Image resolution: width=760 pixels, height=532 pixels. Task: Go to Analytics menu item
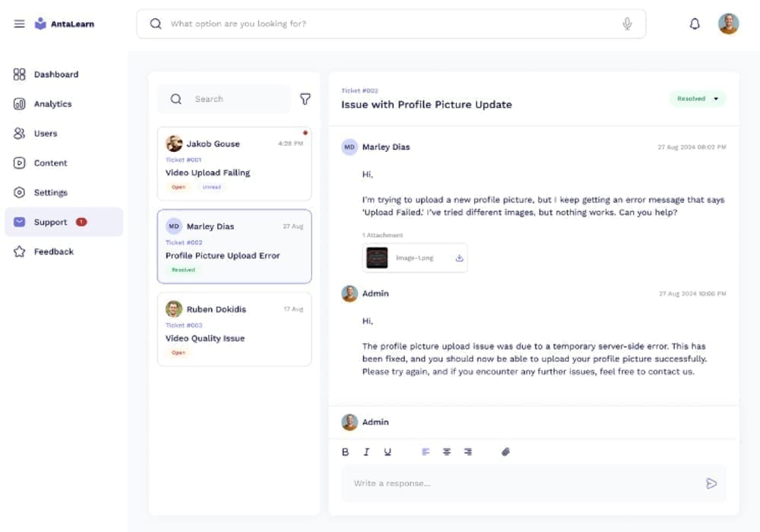(x=64, y=103)
